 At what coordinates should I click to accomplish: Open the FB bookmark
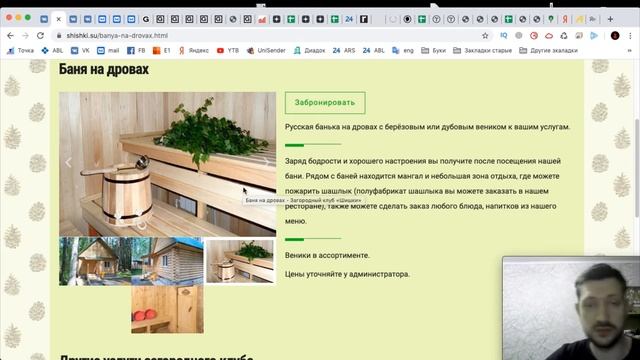(x=136, y=51)
